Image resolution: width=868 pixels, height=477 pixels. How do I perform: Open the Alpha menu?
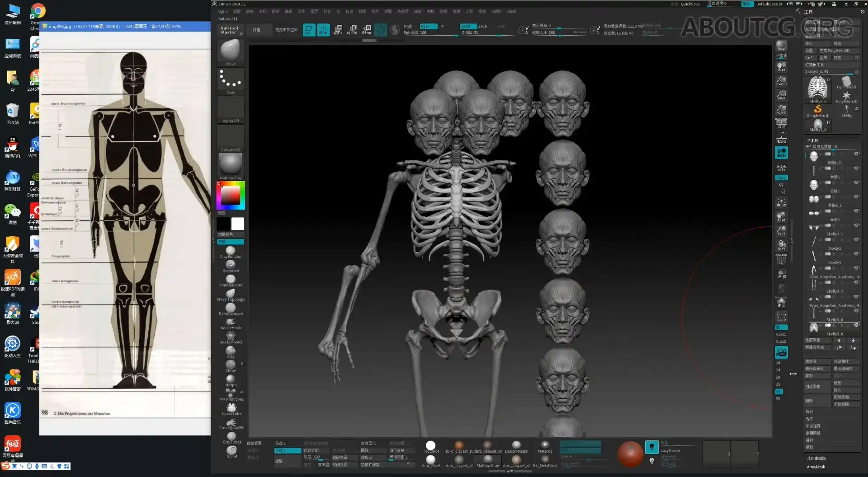tap(222, 11)
